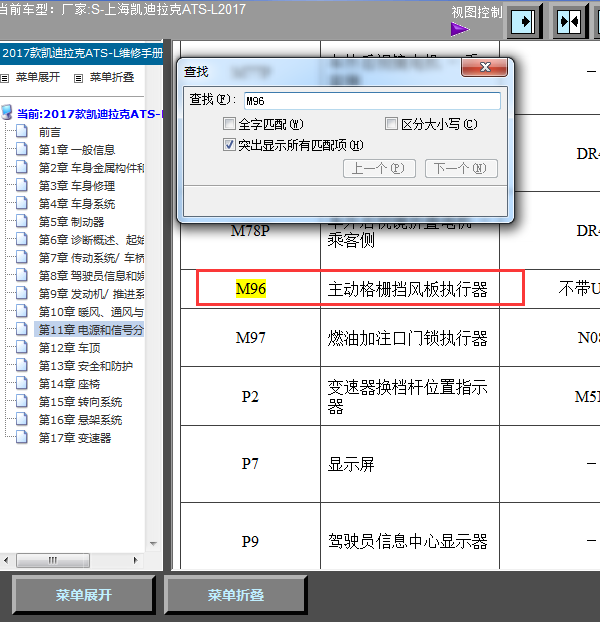Select 第11章 电源和信号分 tree item
This screenshot has width=600, height=622.
[x=90, y=330]
